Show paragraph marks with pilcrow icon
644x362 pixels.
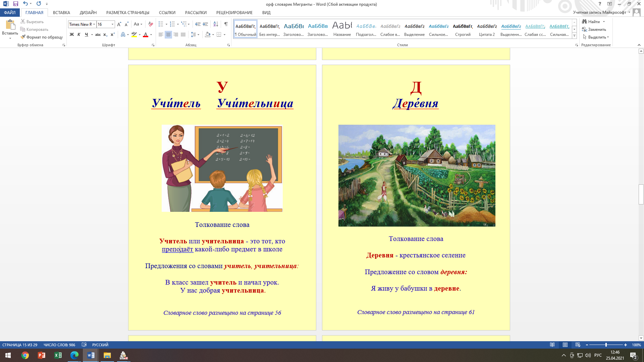click(x=226, y=24)
